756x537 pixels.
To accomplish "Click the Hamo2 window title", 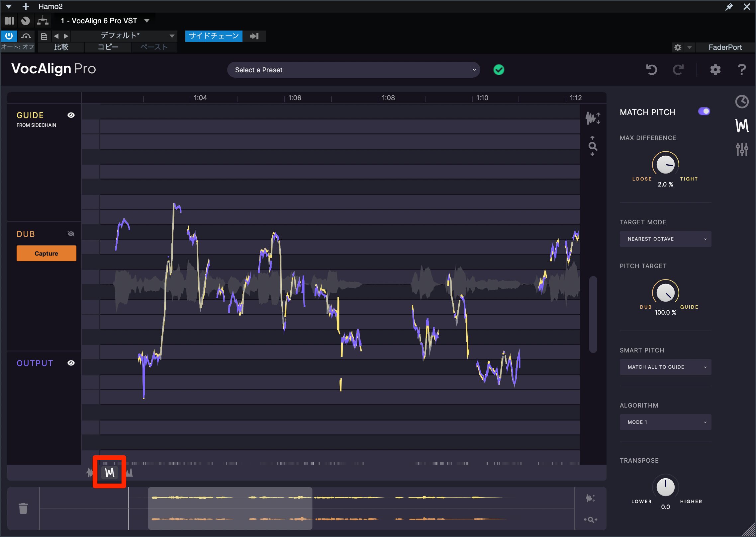I will [x=50, y=7].
